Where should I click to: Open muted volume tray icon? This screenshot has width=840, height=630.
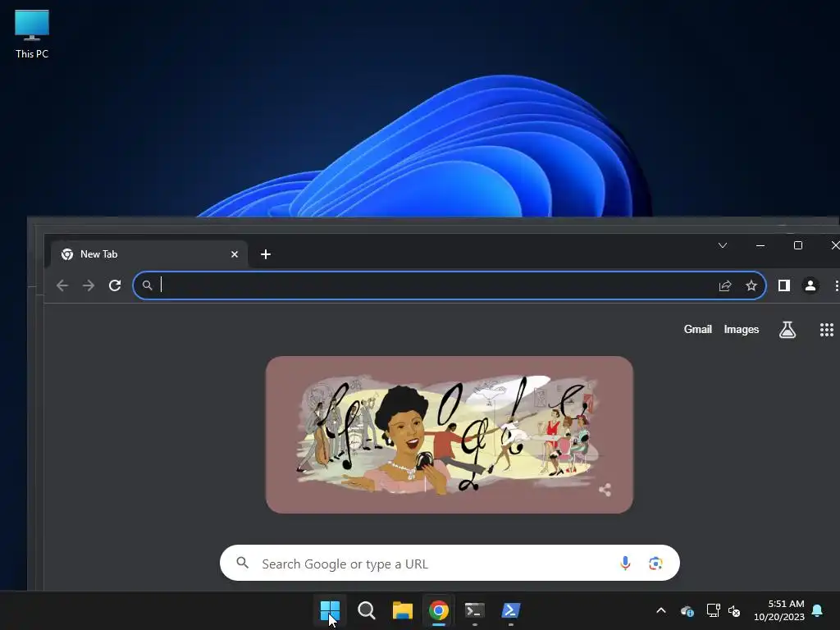734,610
